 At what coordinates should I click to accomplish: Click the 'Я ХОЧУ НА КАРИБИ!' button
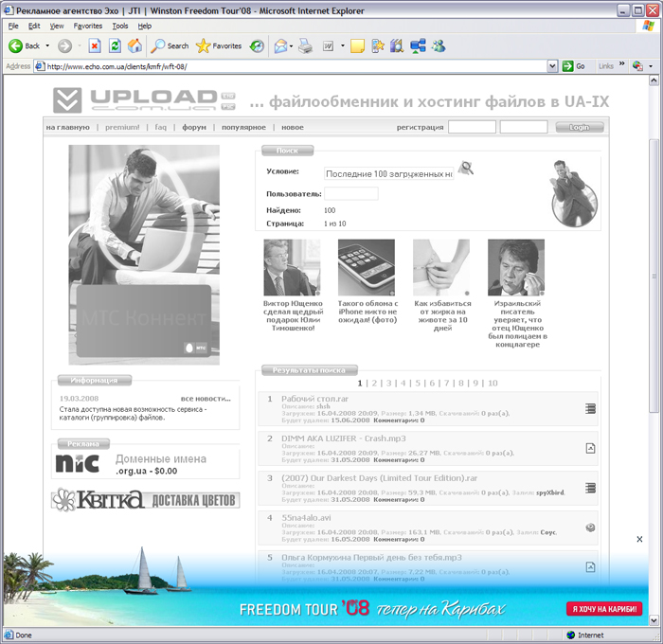[604, 609]
